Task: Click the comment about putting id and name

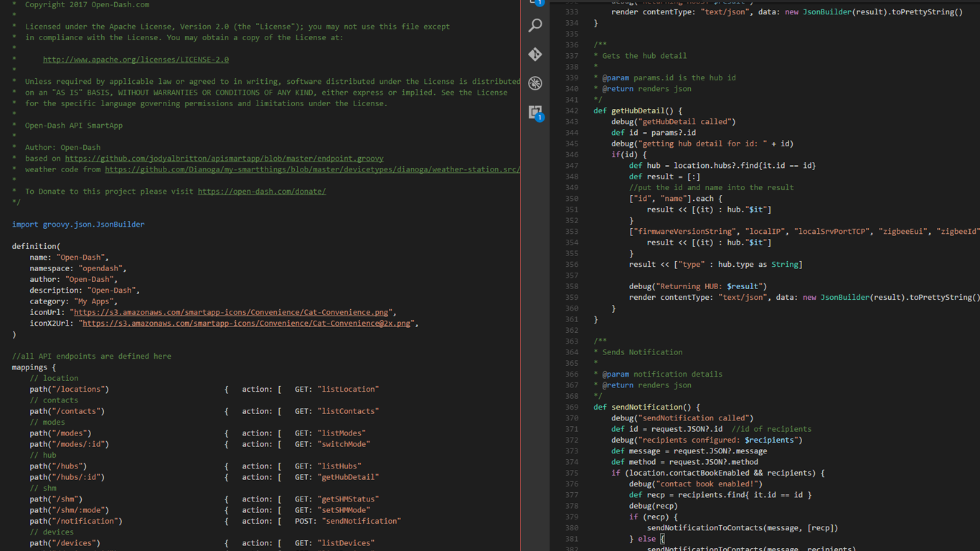Action: (712, 187)
